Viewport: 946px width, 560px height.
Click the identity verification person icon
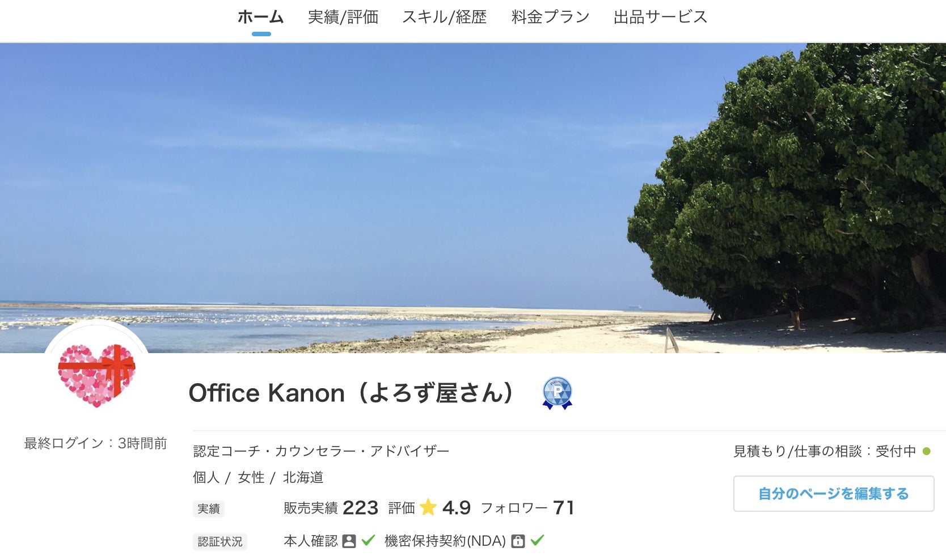(349, 541)
